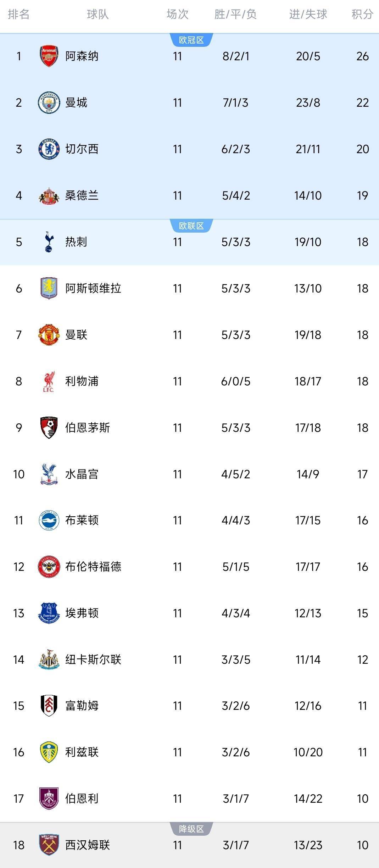
Task: Open the Newcastle United crest
Action: 49,660
